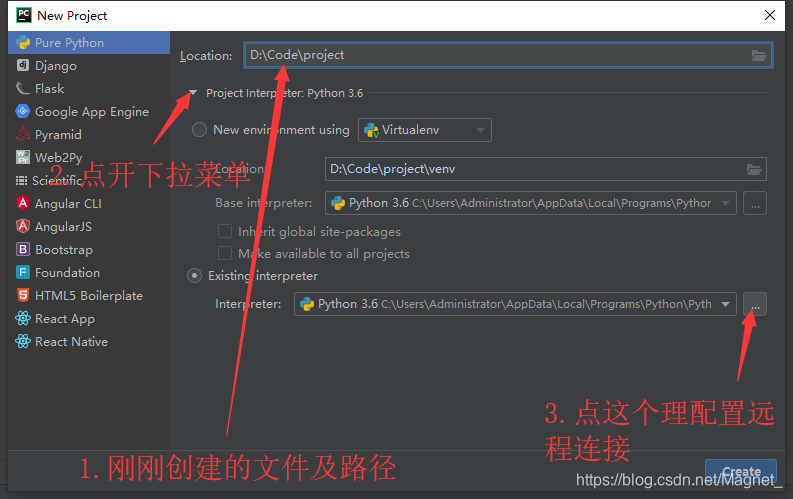This screenshot has height=499, width=793.
Task: Click the Pure Python snake icon
Action: (23, 42)
